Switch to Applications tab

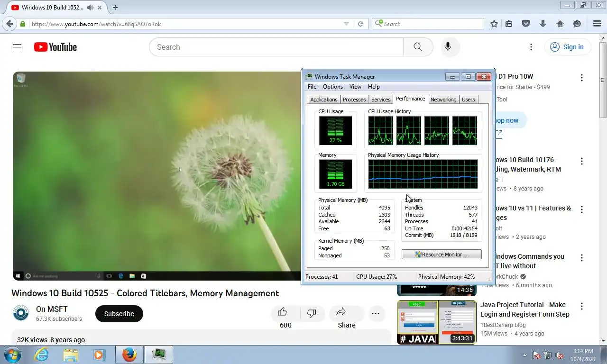point(324,100)
